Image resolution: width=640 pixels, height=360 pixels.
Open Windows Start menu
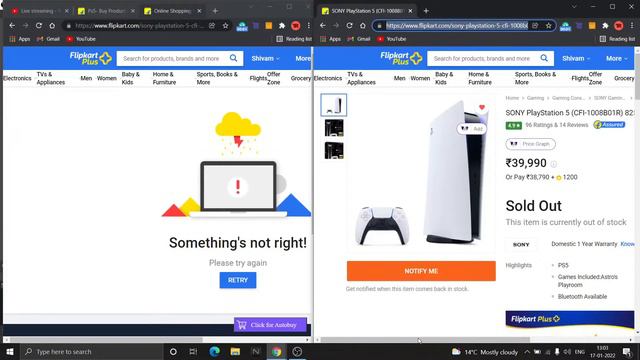point(10,351)
